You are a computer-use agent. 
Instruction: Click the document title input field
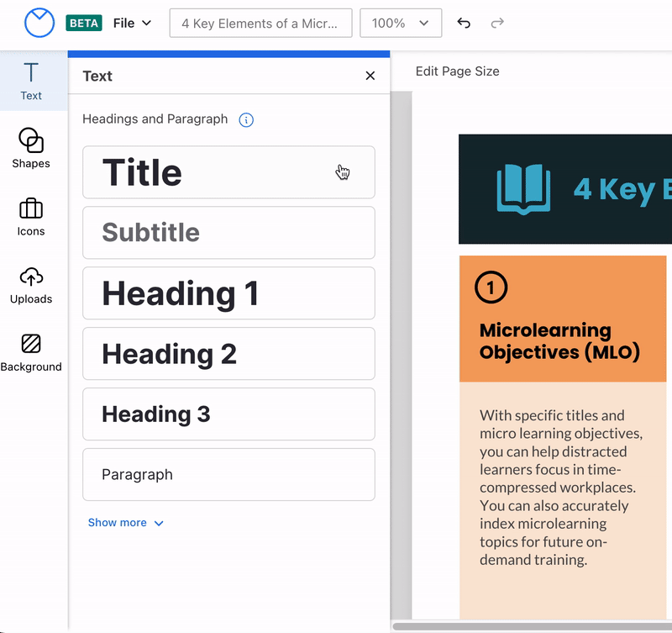pyautogui.click(x=260, y=23)
